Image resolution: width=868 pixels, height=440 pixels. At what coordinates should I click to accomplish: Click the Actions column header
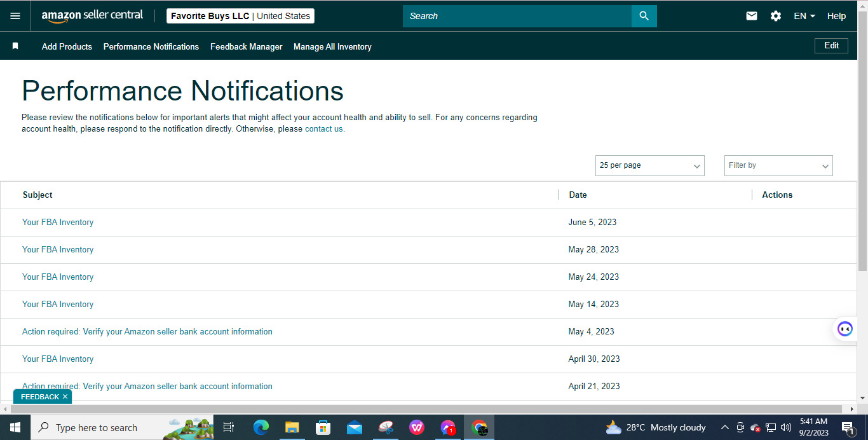pos(777,195)
